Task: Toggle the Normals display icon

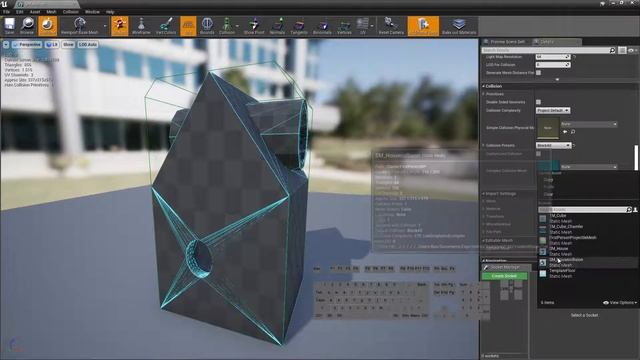Action: [277, 26]
